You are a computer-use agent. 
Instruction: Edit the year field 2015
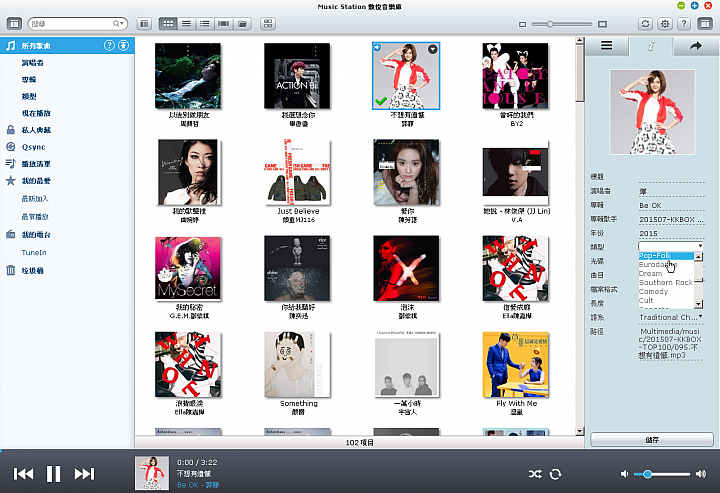(x=671, y=233)
